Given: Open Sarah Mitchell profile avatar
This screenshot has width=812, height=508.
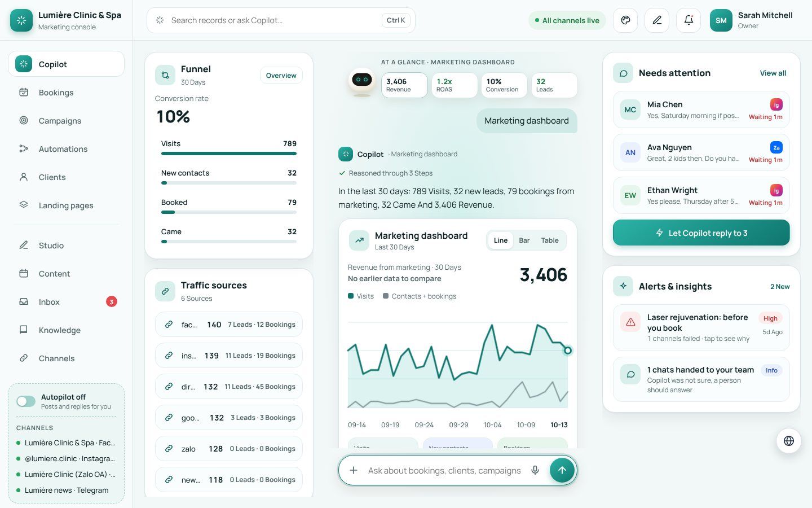Looking at the screenshot, I should click(x=721, y=20).
